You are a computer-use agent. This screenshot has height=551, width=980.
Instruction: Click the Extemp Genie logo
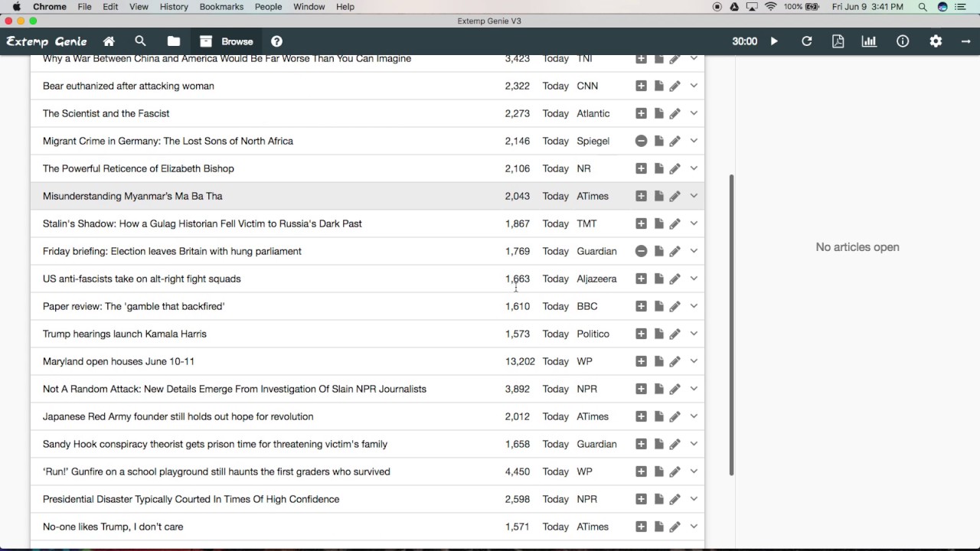point(47,41)
